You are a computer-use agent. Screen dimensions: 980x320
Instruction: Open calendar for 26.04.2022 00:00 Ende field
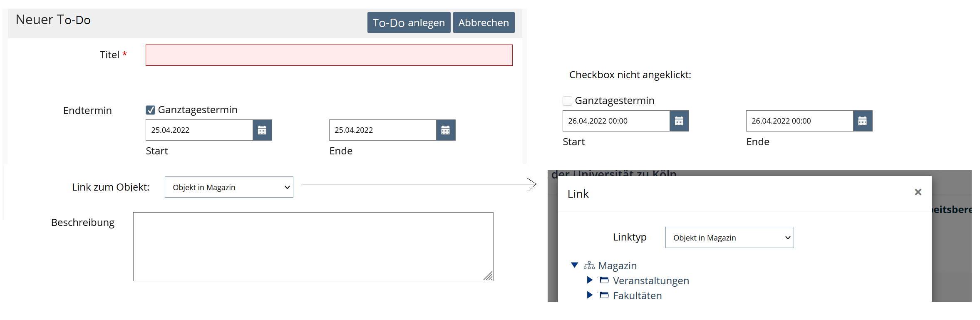[x=863, y=121]
